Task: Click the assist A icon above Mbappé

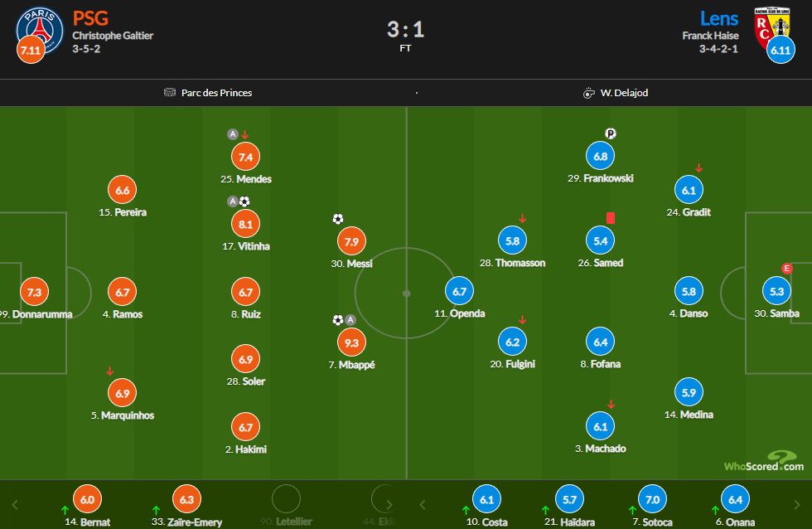Action: pyautogui.click(x=350, y=320)
